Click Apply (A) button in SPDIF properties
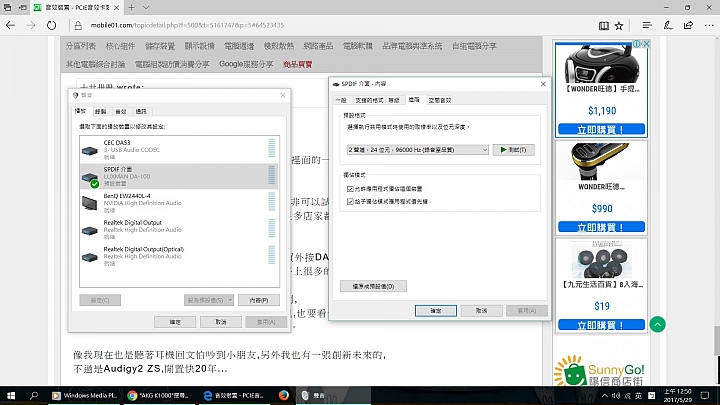Image resolution: width=720 pixels, height=405 pixels. [527, 311]
